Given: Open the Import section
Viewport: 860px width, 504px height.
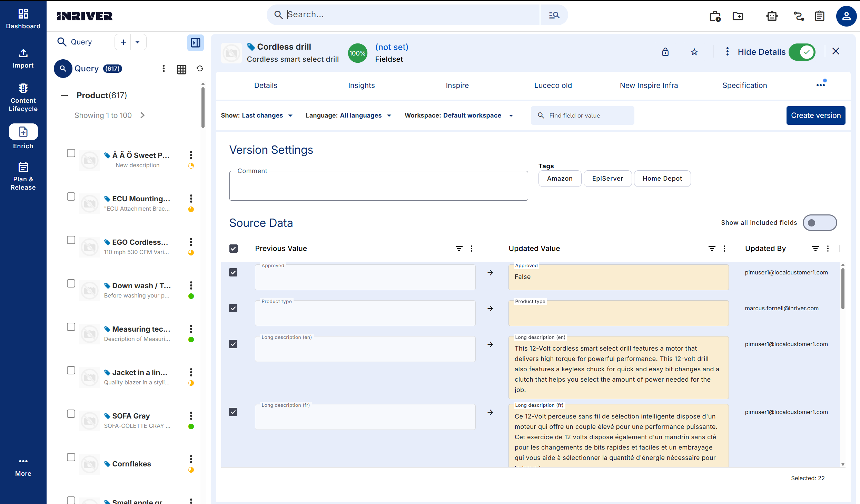Looking at the screenshot, I should point(23,59).
